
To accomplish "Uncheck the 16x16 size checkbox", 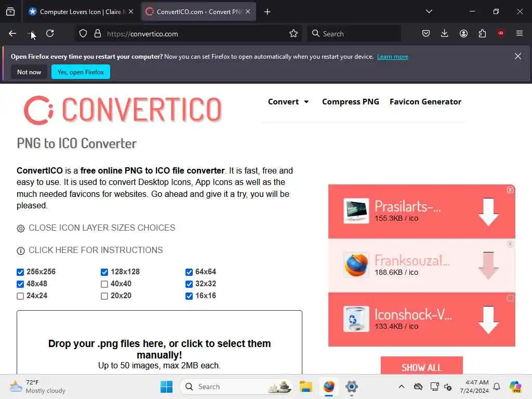I will pos(189,296).
